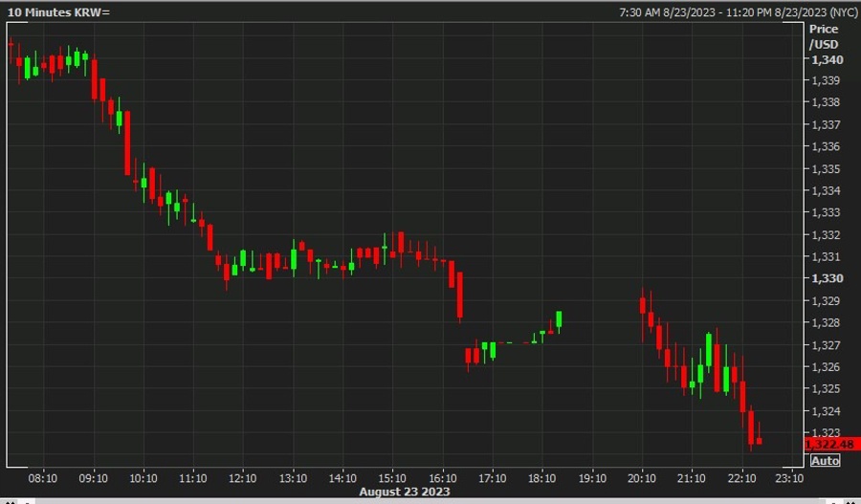Click the 12:10 time axis label

[x=243, y=478]
